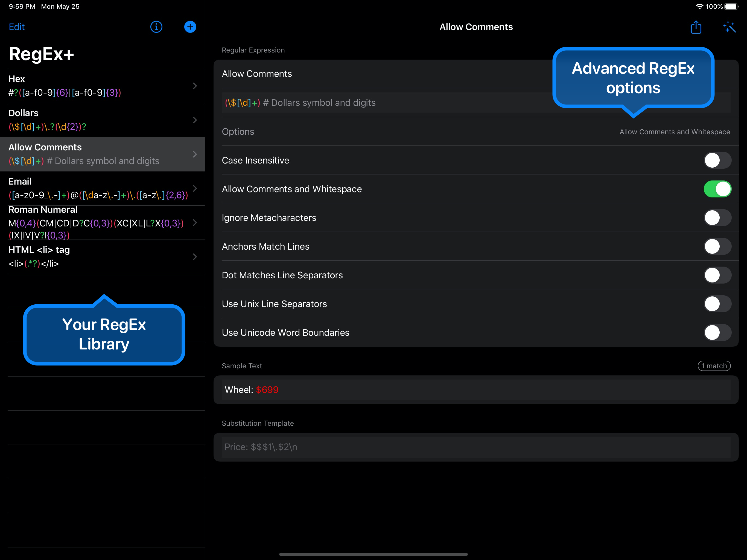Tap the magic wand sparkles icon
Image resolution: width=747 pixels, height=560 pixels.
coord(730,27)
